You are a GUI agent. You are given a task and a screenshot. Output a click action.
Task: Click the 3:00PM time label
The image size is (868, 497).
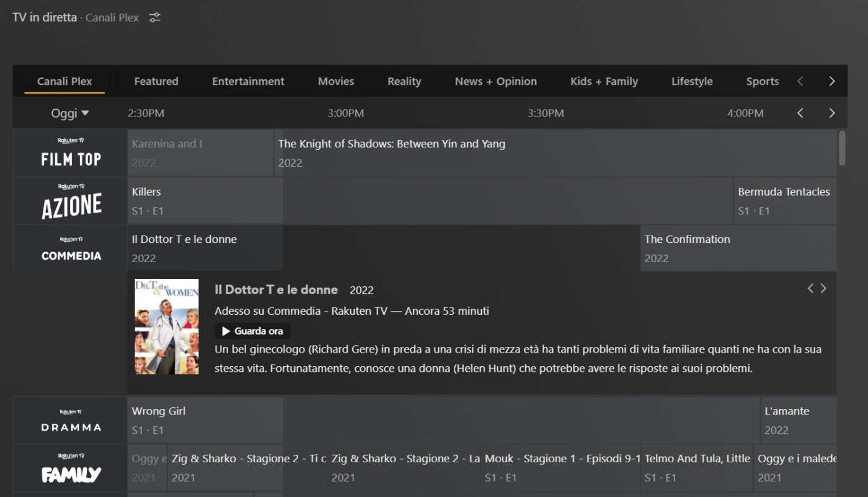[x=346, y=113]
